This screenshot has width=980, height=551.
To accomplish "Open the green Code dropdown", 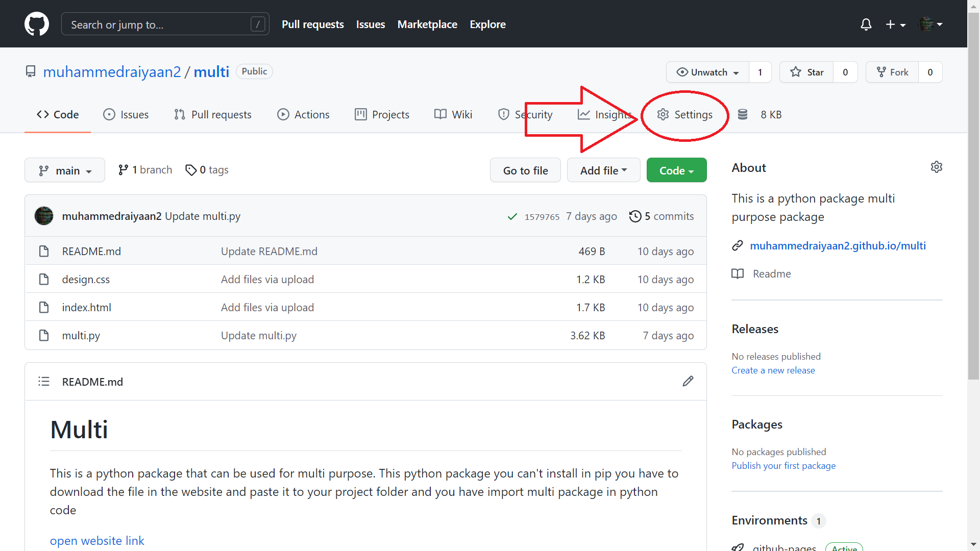I will [x=676, y=170].
